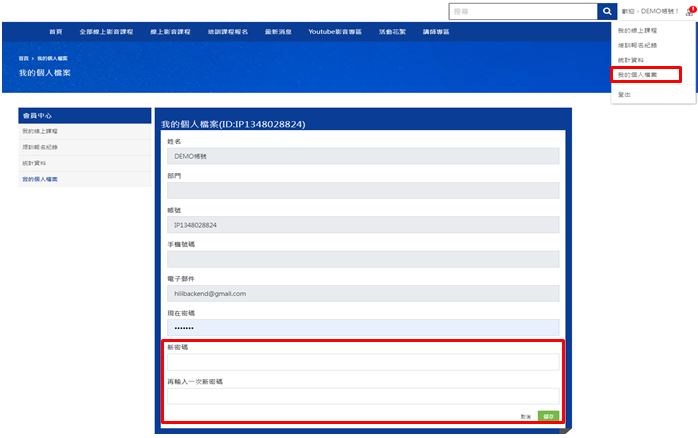Open the 歡迎 DEMO帳號 user menu
698x438 pixels.
pyautogui.click(x=651, y=12)
